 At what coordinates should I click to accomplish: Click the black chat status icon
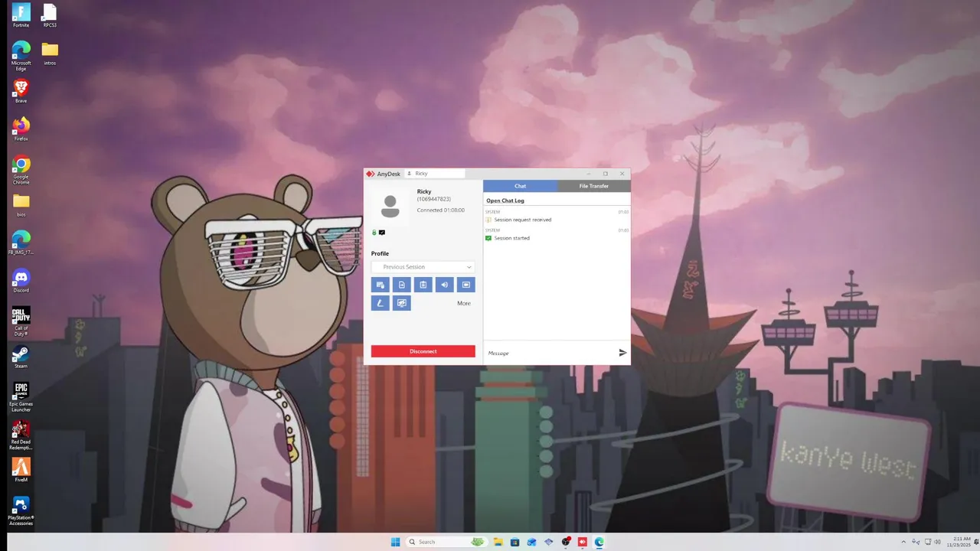click(x=382, y=233)
